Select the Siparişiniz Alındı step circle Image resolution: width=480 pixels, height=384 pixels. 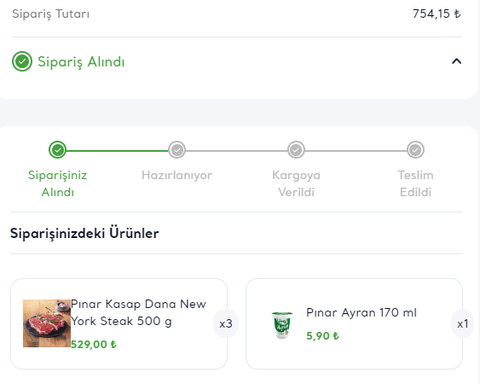(58, 150)
